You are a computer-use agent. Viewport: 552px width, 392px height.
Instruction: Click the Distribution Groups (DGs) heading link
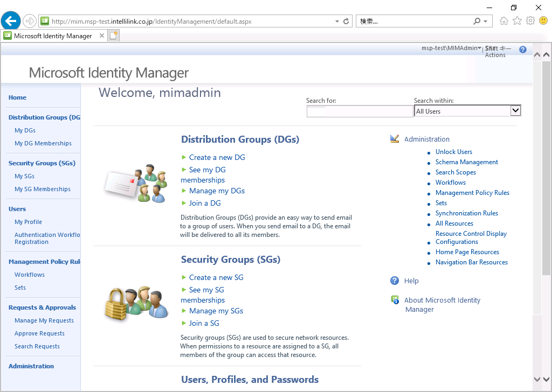[240, 139]
